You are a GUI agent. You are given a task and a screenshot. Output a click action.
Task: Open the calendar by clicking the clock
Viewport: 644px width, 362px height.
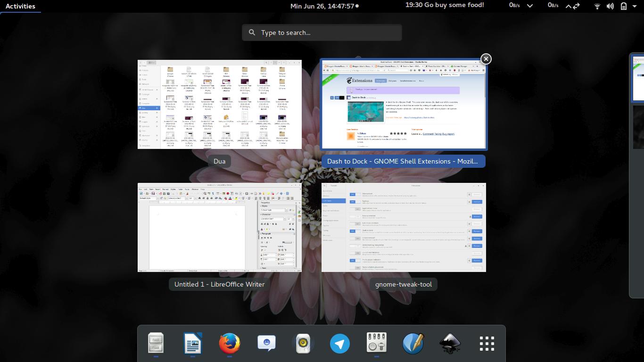pos(323,6)
